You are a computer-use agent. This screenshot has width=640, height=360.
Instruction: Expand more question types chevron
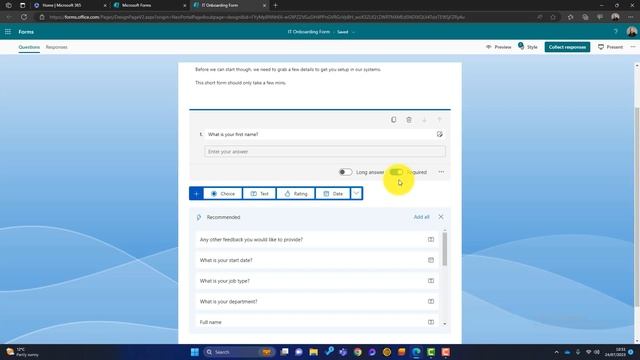(356, 193)
